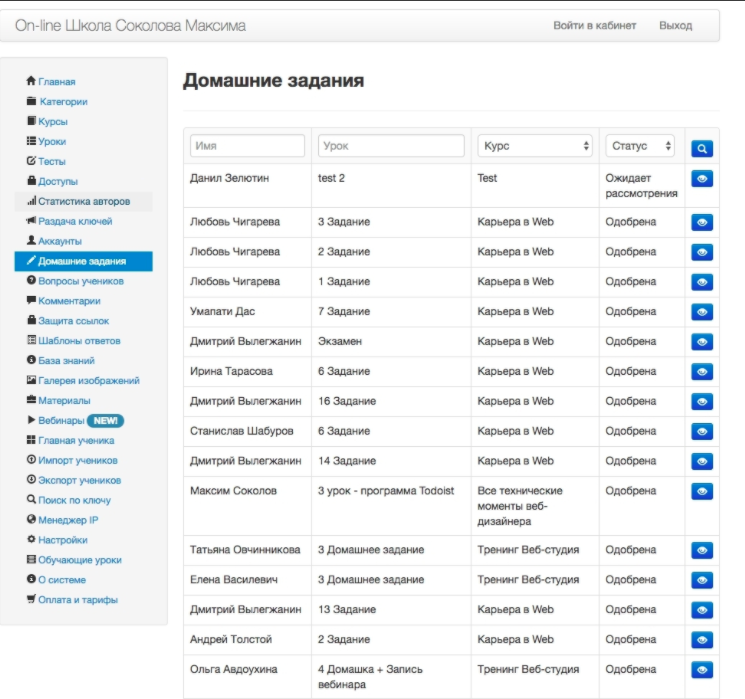Click eye button for Елена Василевич row

(702, 580)
